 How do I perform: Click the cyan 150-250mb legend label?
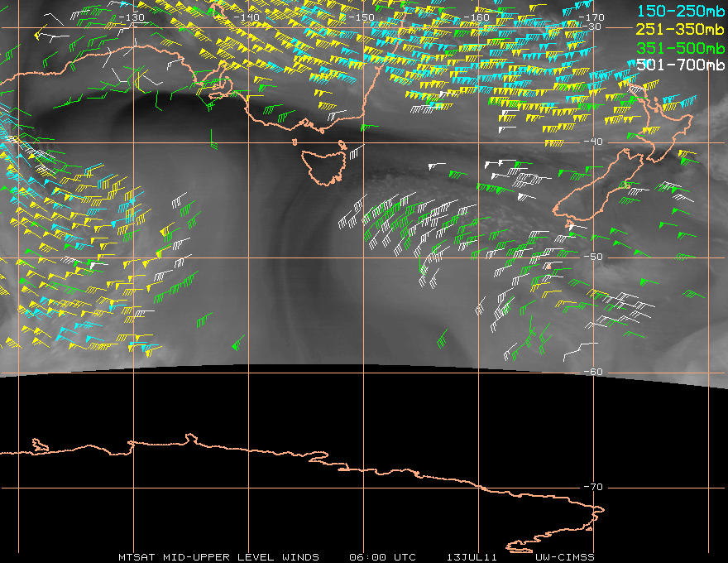pos(680,11)
